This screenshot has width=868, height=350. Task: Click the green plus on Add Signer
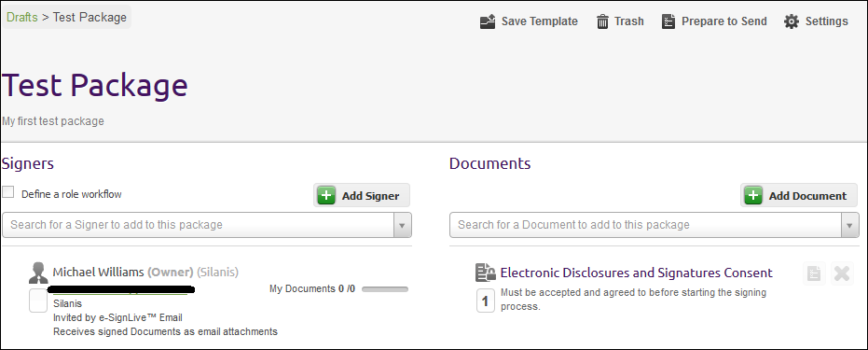[x=326, y=195]
